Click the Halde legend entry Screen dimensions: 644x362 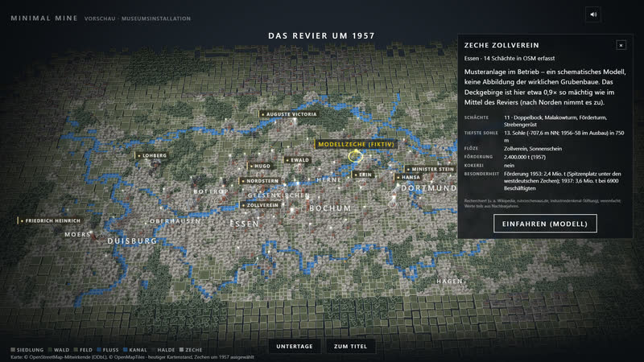click(x=163, y=350)
